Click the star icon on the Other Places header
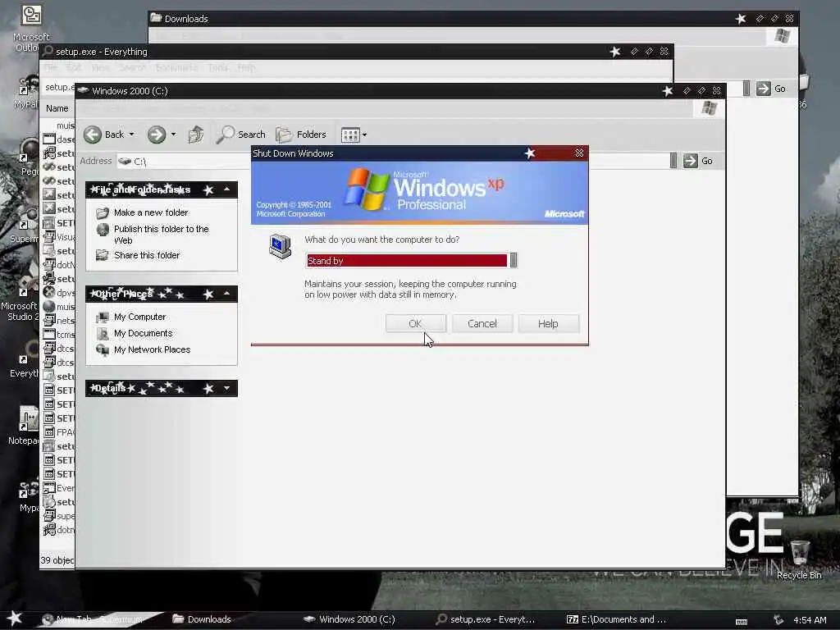The width and height of the screenshot is (840, 630). (x=208, y=294)
